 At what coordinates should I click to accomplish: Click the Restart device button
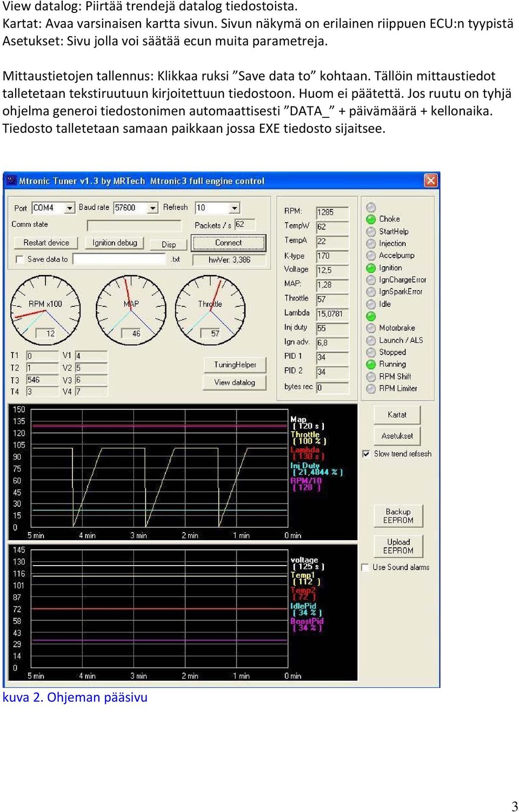[46, 243]
